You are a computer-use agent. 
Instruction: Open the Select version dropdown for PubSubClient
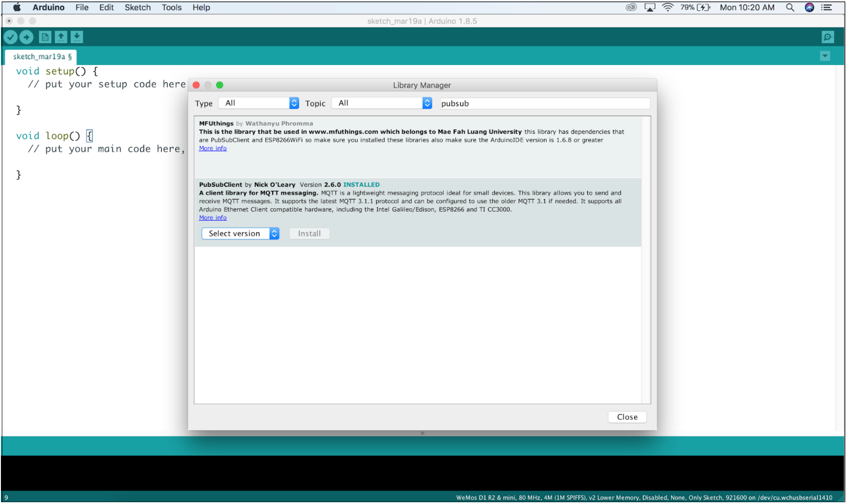(240, 234)
